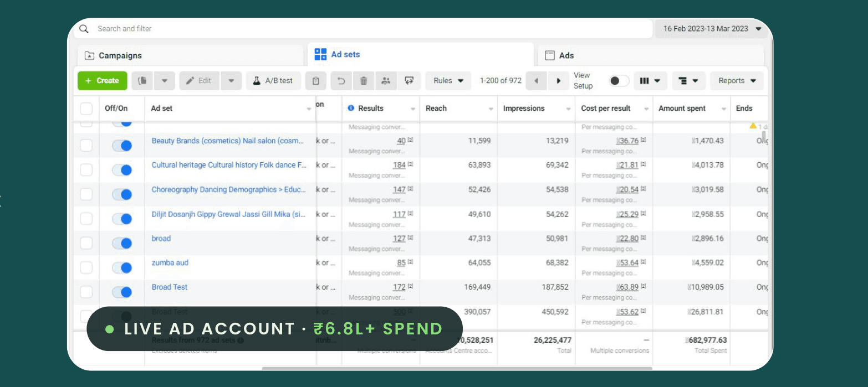Click the horizontal table scrollbar
This screenshot has width=868, height=387.
pos(457,368)
